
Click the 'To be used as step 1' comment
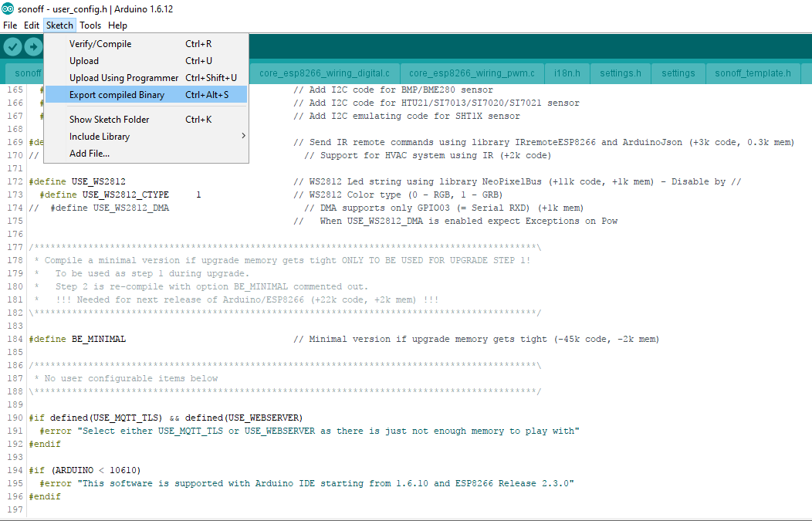click(x=152, y=273)
